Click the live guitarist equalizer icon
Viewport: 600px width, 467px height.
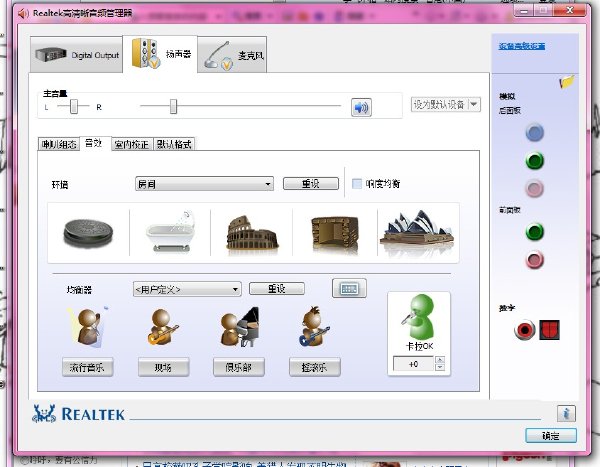click(163, 327)
